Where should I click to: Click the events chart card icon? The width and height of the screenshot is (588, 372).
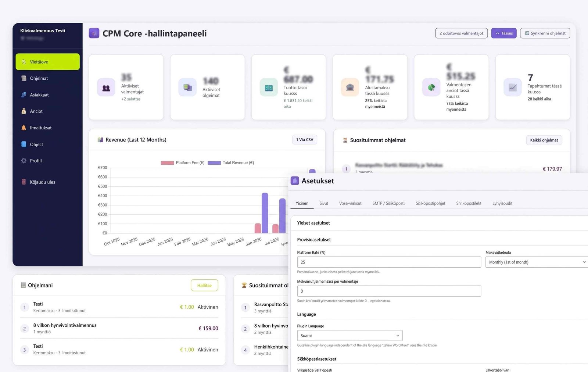pyautogui.click(x=513, y=87)
